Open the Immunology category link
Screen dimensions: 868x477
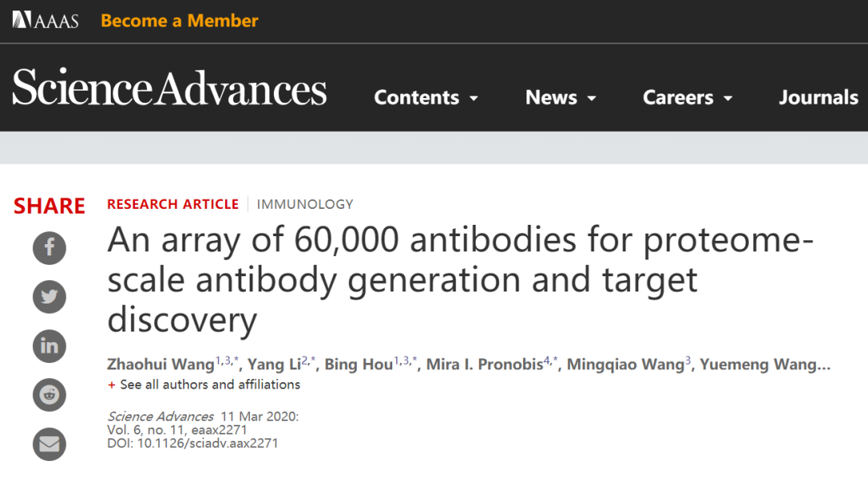point(305,204)
